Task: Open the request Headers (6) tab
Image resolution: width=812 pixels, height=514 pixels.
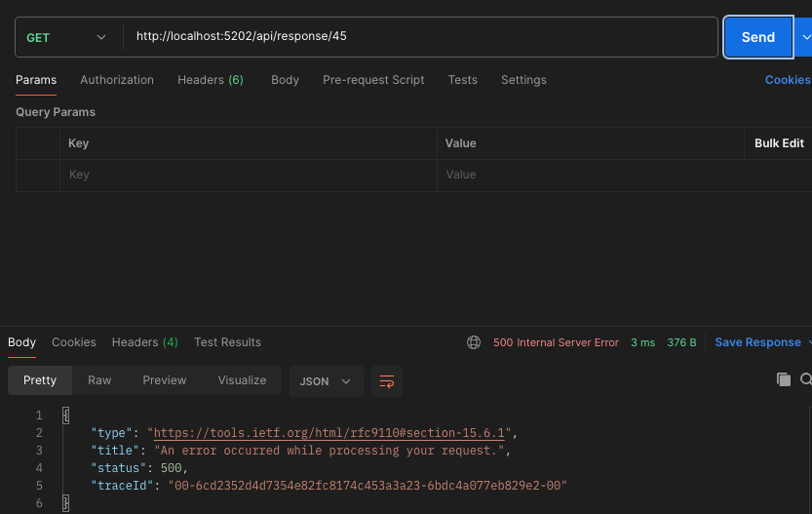Action: [211, 80]
